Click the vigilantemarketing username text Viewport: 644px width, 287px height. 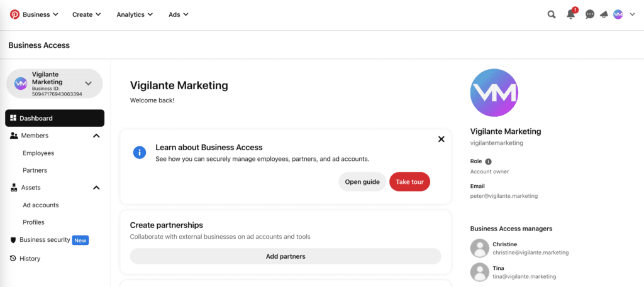coord(497,143)
